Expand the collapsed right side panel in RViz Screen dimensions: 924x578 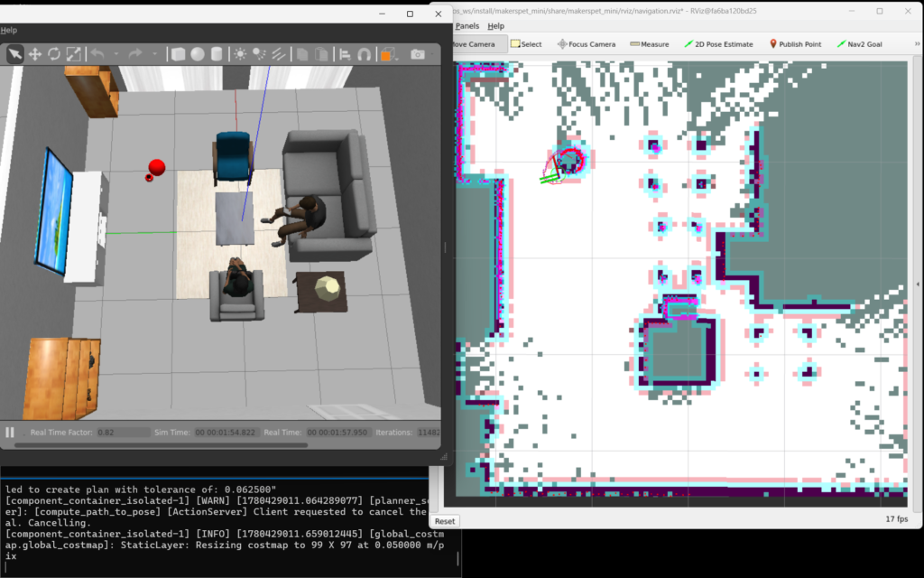pyautogui.click(x=917, y=284)
